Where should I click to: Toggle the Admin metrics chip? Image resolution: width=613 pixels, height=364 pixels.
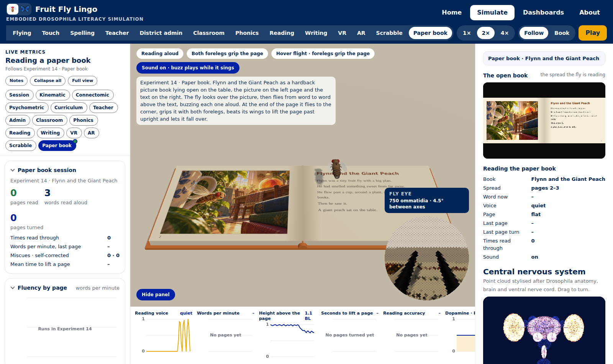point(18,120)
